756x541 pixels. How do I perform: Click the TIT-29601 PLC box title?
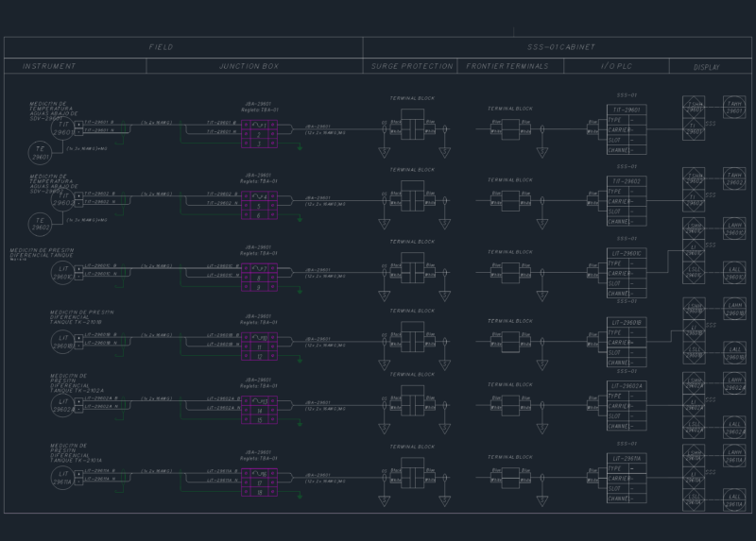click(x=627, y=110)
